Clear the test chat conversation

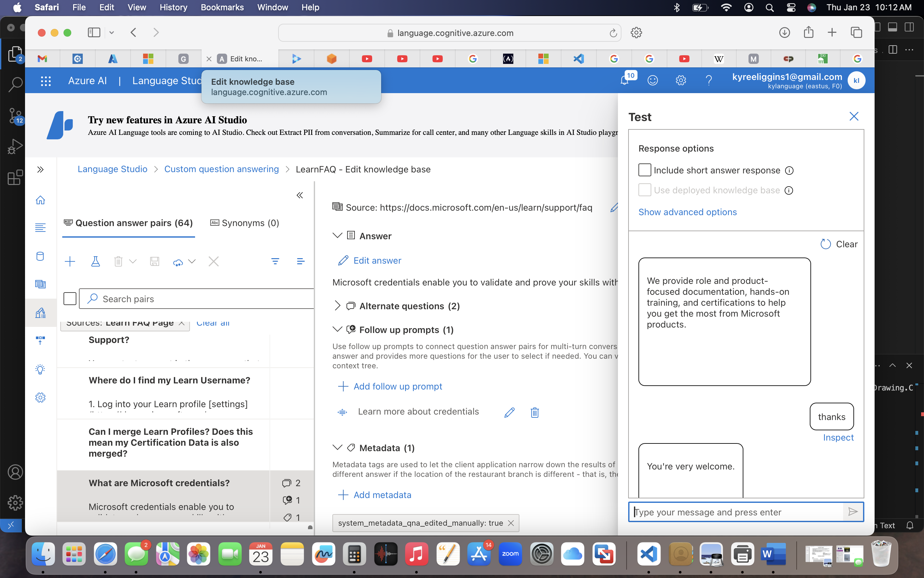[839, 244]
